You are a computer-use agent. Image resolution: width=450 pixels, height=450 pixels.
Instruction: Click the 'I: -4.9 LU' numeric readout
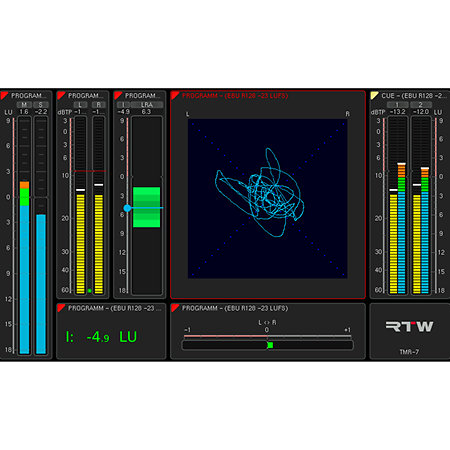[101, 337]
